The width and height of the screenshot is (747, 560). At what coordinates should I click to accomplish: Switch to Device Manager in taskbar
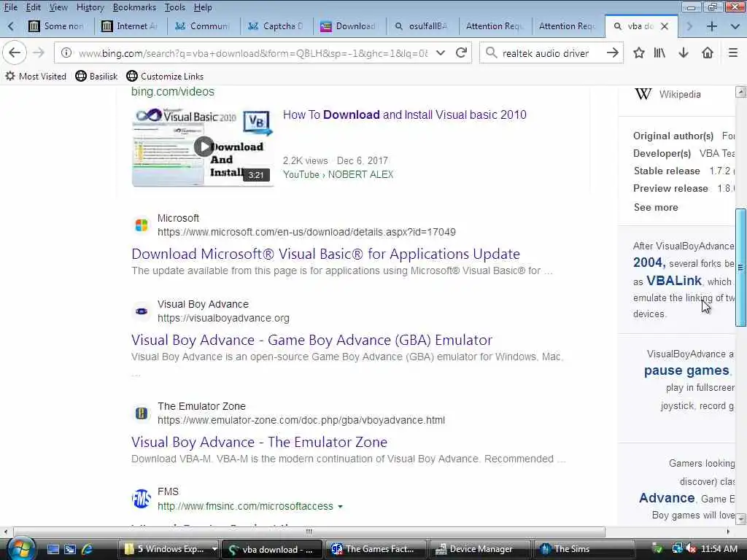(480, 549)
